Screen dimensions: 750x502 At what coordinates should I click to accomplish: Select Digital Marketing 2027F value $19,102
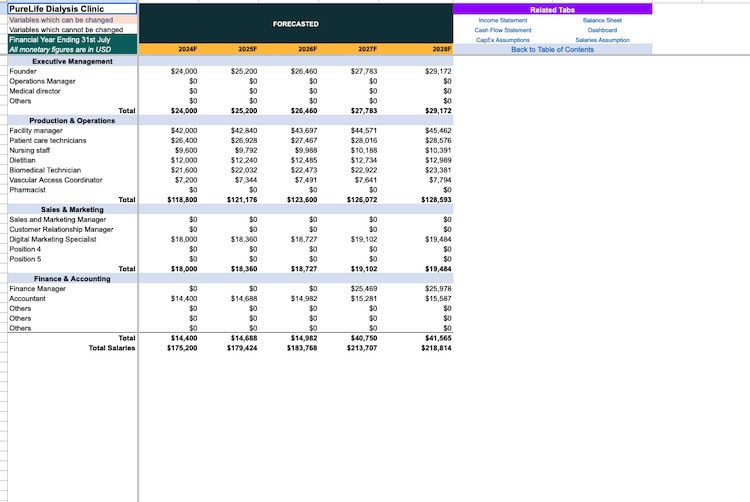(364, 239)
